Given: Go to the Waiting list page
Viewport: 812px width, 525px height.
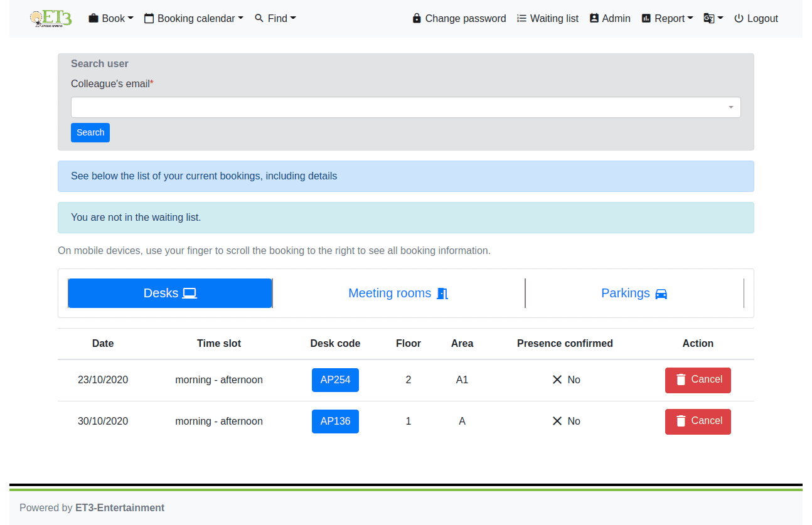Looking at the screenshot, I should pyautogui.click(x=548, y=19).
